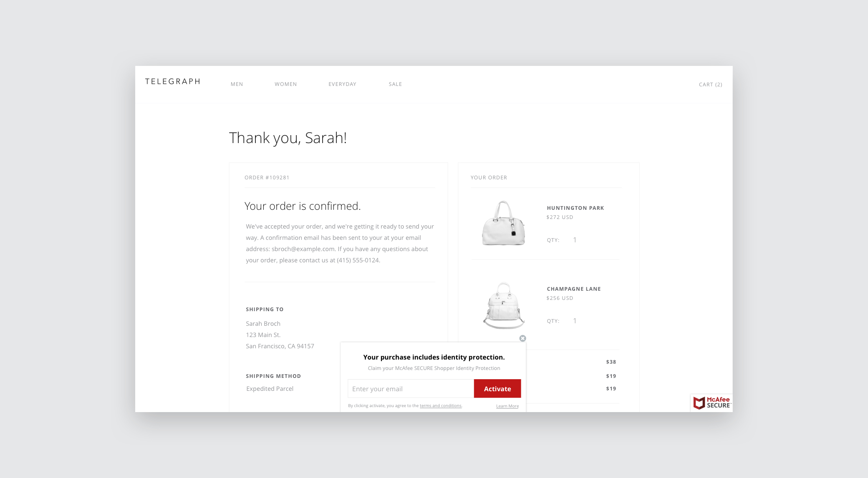
Task: Click the Activate button for identity protection
Action: coord(497,388)
